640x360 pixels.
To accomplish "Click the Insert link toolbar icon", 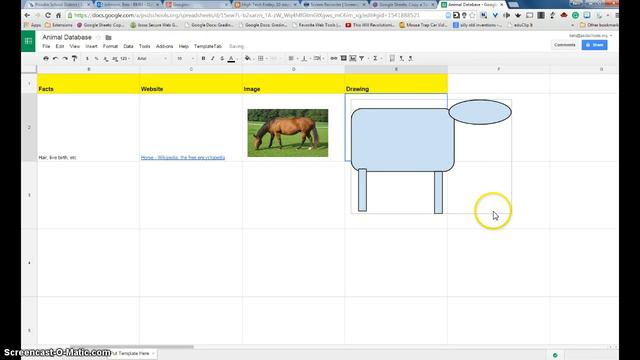I will point(333,58).
